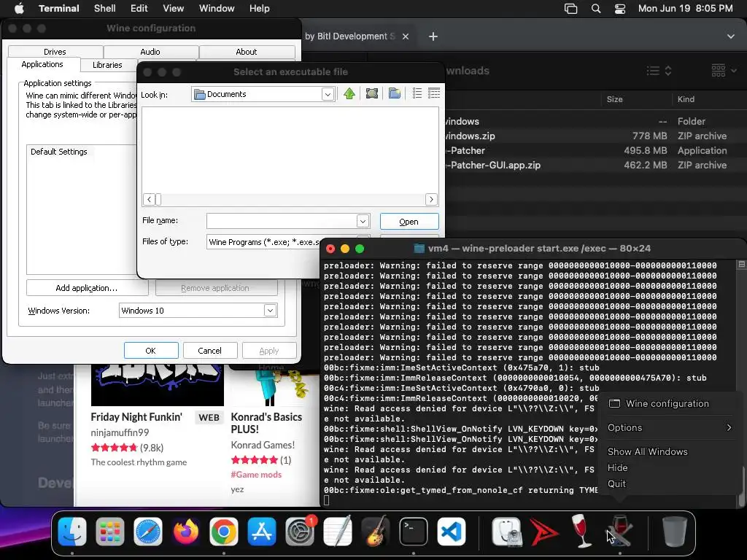
Task: Open Disk Utility from the dock
Action: pyautogui.click(x=506, y=531)
